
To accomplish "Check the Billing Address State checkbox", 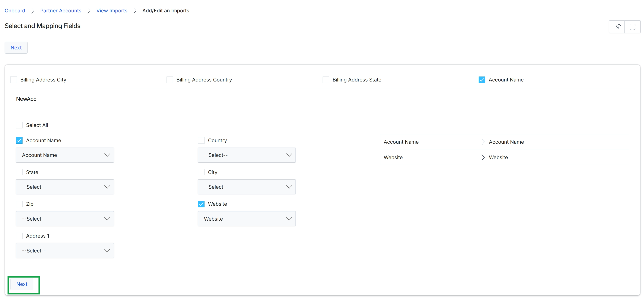I will pos(325,80).
